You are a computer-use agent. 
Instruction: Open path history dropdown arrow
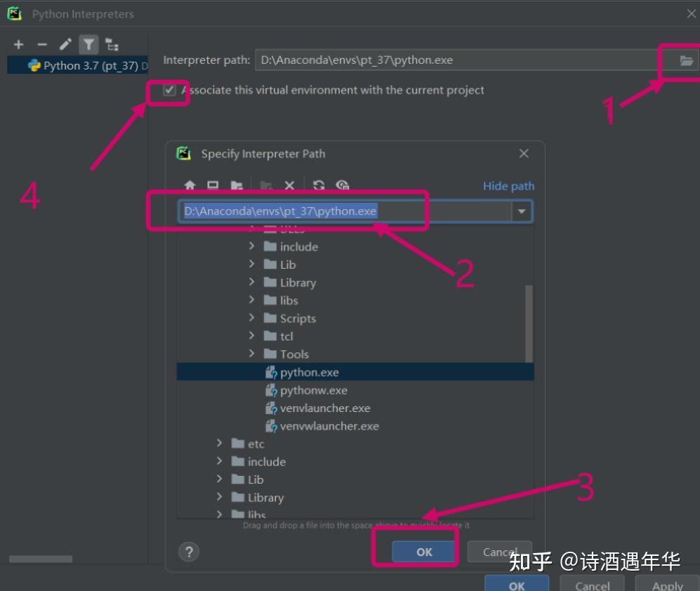tap(522, 211)
